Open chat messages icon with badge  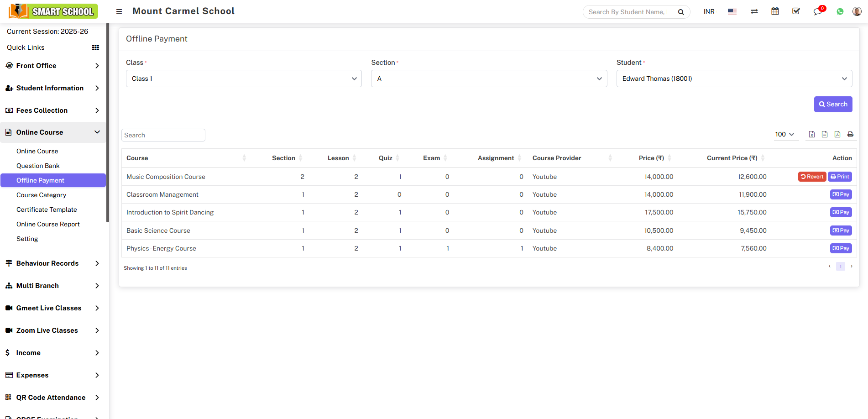pos(817,11)
